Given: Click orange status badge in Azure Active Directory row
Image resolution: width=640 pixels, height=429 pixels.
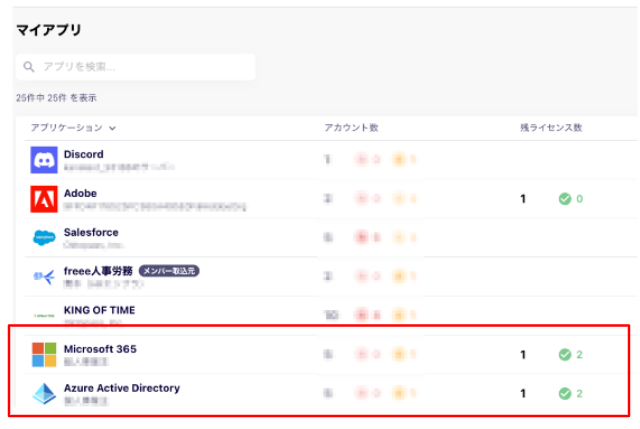Looking at the screenshot, I should click(x=399, y=393).
